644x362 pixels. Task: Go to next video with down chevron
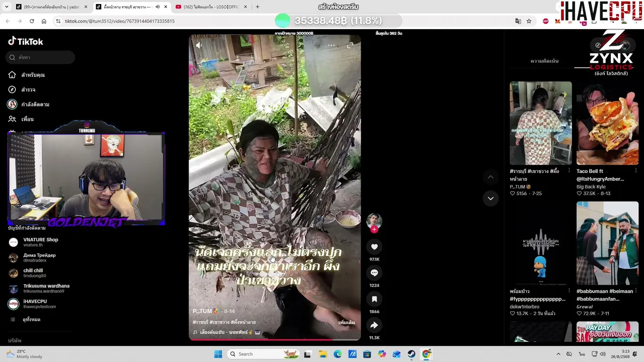(491, 198)
